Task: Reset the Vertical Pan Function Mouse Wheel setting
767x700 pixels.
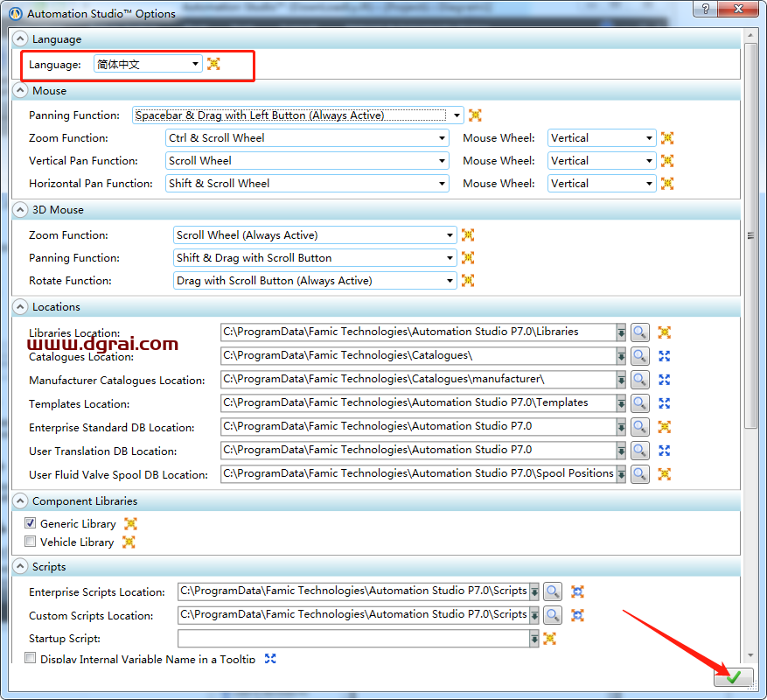Action: (666, 160)
